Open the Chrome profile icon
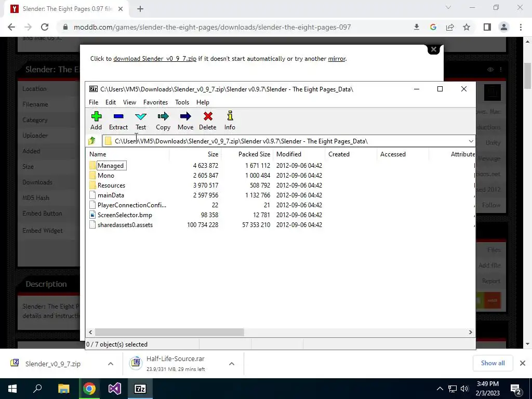The image size is (532, 399). point(504,27)
